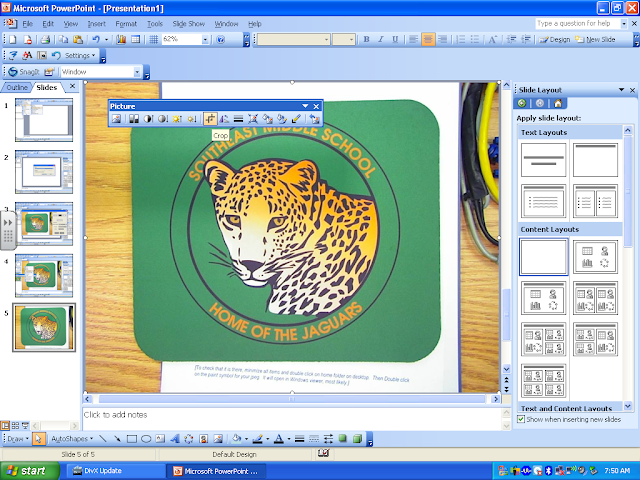Click the Undo arrow icon

click(x=96, y=40)
